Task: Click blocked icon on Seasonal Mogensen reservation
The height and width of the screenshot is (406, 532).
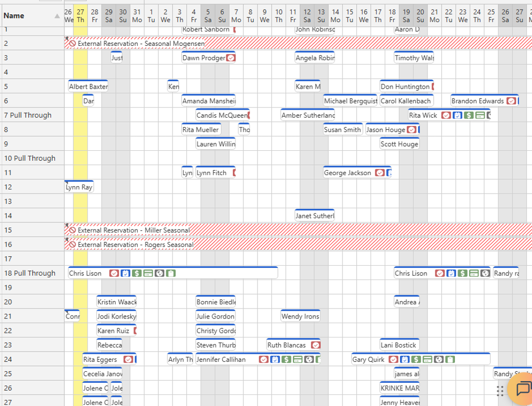Action: [x=72, y=44]
